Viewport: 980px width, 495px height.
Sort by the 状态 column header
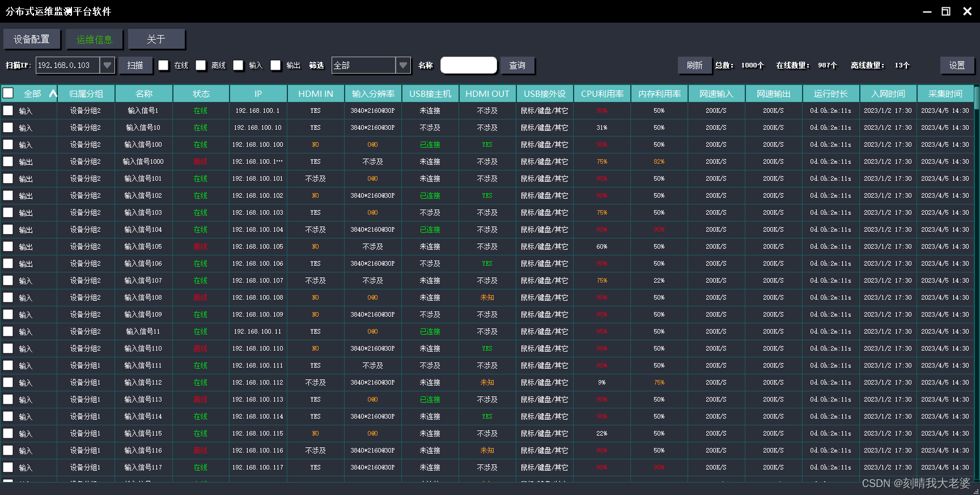pos(201,93)
